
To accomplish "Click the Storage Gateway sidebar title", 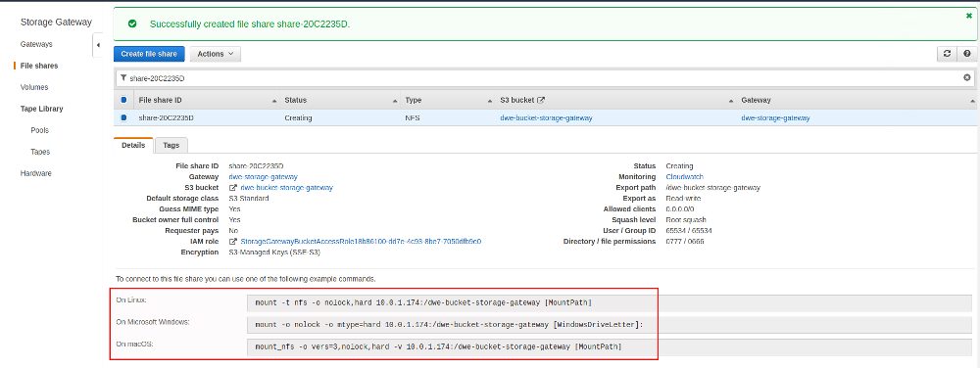I will [56, 22].
